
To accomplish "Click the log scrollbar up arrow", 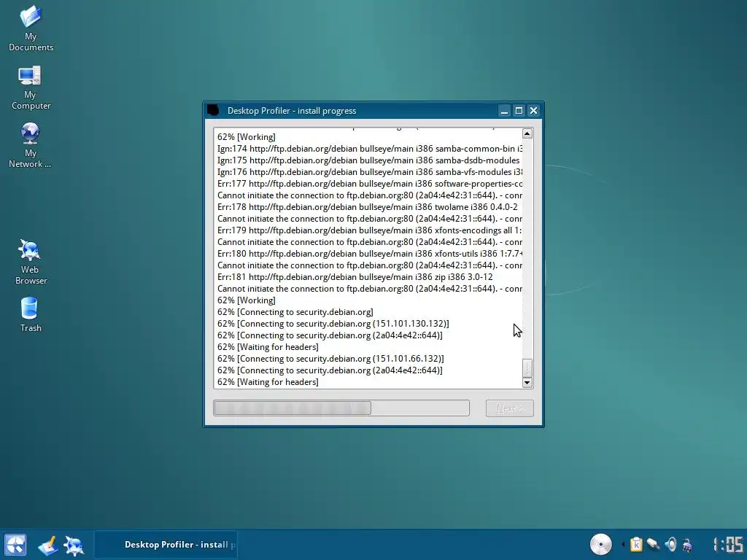I will click(527, 133).
